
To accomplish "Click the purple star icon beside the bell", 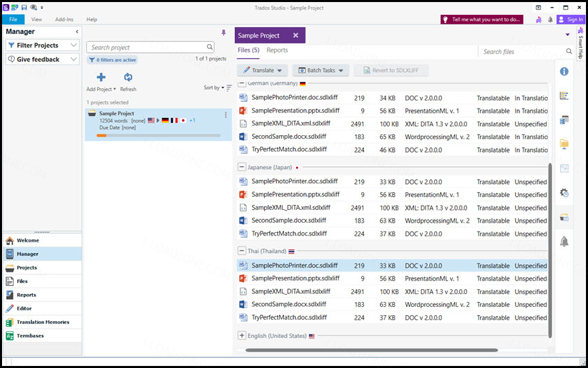I will (538, 20).
